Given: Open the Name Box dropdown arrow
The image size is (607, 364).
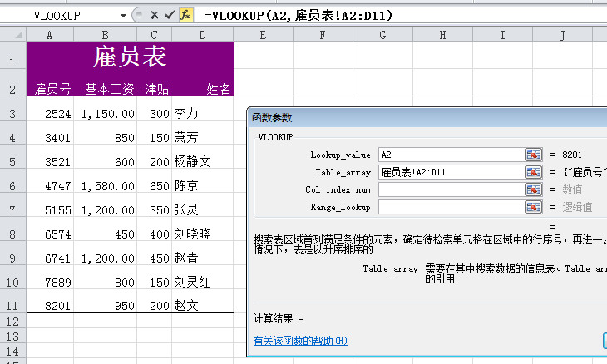Looking at the screenshot, I should tap(124, 15).
